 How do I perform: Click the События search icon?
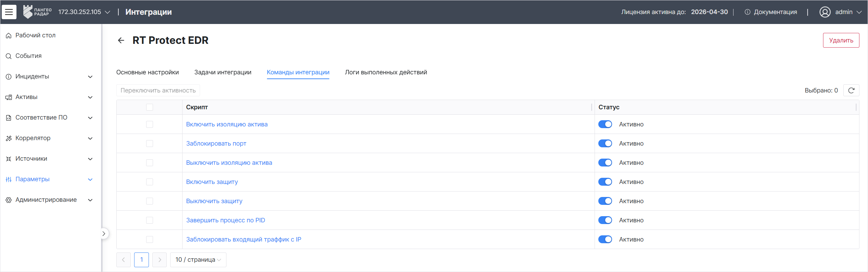tap(9, 56)
